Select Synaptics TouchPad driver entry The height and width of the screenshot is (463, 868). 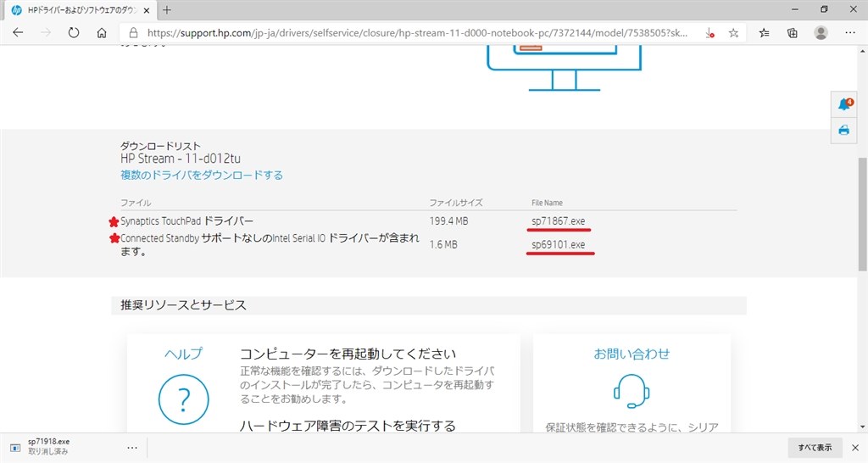coord(186,221)
